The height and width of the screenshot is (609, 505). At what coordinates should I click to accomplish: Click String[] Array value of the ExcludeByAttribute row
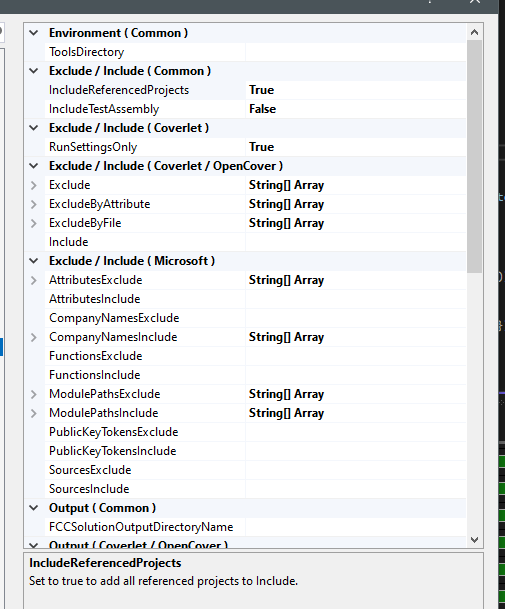tap(286, 204)
